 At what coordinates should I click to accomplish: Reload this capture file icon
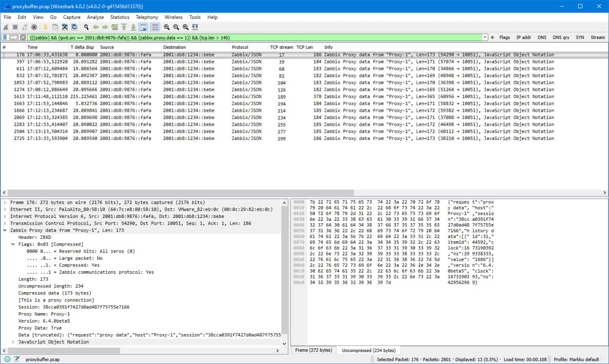[74, 27]
